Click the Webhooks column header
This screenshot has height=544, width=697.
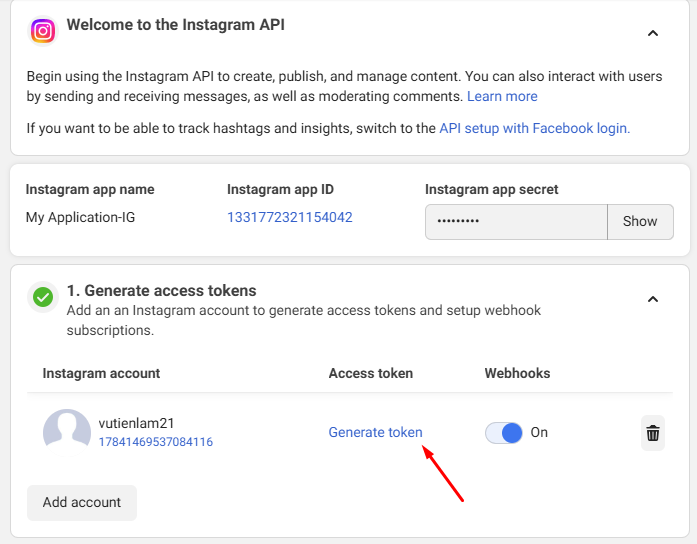517,373
